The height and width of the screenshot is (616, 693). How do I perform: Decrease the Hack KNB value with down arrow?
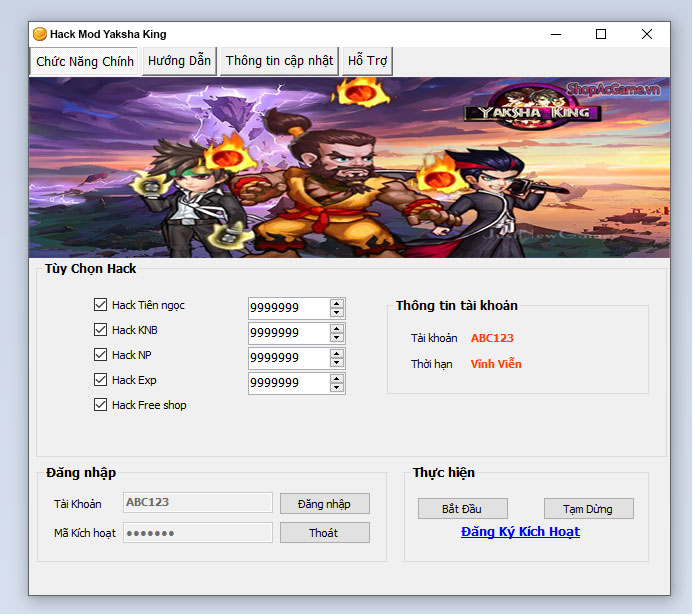(x=337, y=338)
